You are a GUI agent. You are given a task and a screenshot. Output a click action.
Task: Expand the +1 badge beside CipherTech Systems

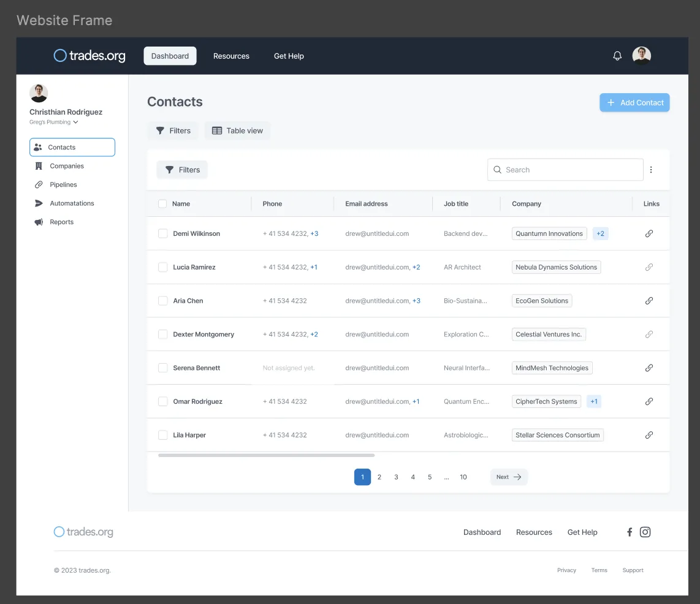coord(594,401)
